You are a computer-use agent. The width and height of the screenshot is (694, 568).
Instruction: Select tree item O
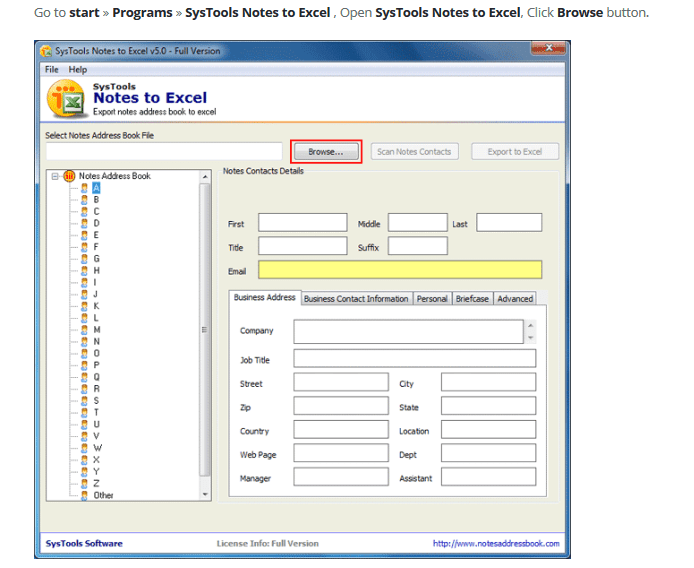point(96,353)
